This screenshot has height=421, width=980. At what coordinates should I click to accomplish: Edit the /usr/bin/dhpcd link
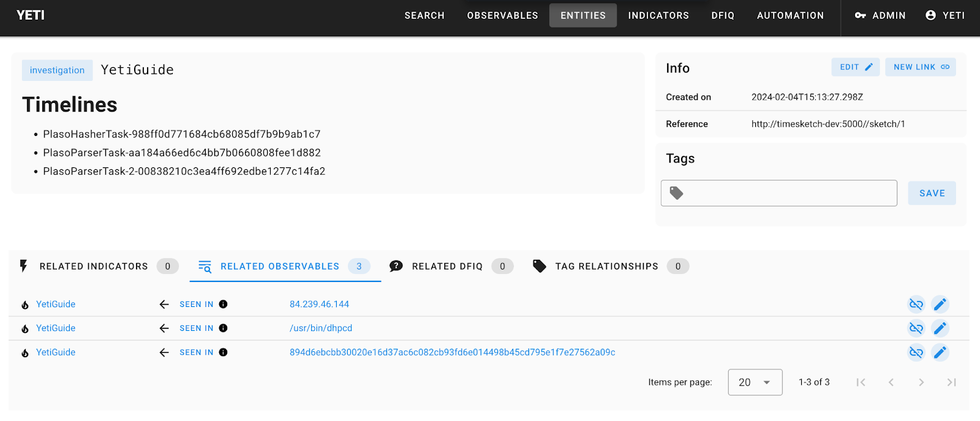(x=940, y=328)
